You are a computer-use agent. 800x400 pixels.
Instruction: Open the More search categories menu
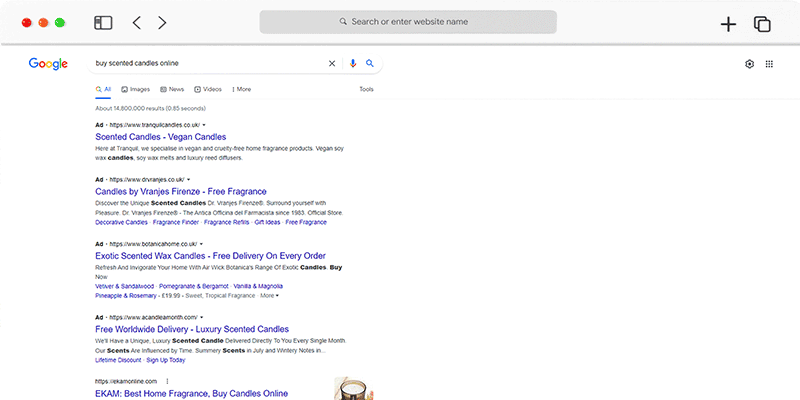(241, 89)
